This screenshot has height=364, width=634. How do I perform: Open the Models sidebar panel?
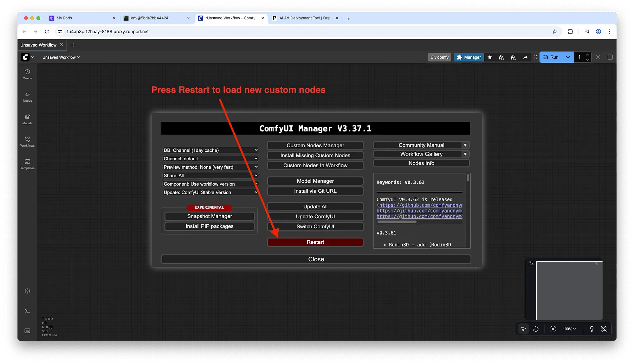coord(27,119)
